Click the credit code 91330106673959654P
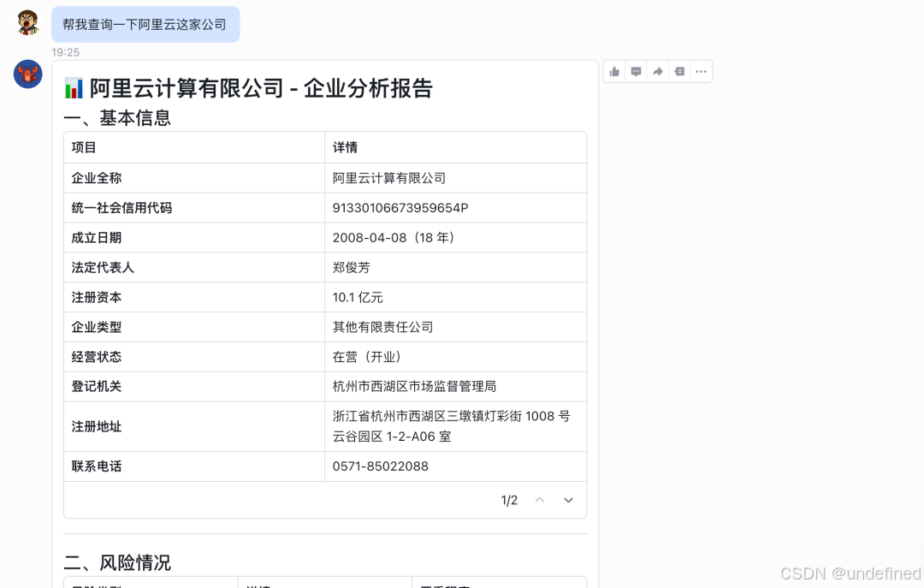The height and width of the screenshot is (588, 924). click(x=400, y=208)
